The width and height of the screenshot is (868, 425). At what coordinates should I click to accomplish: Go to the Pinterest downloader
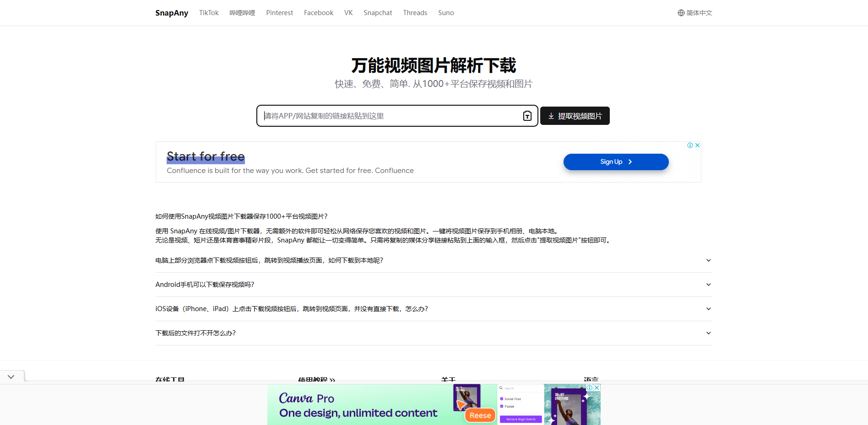[279, 13]
